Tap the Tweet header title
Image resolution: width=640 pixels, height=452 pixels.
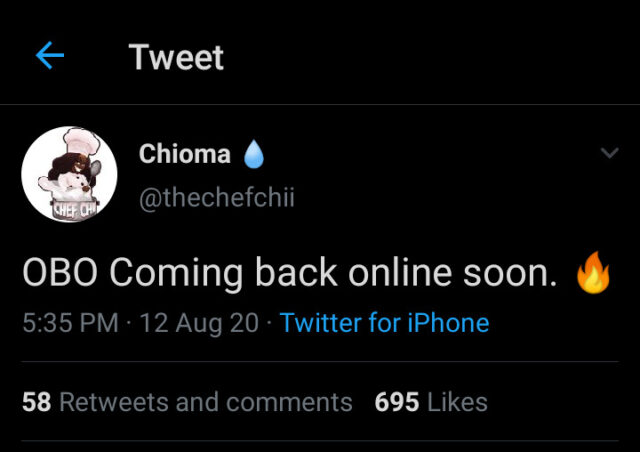176,57
